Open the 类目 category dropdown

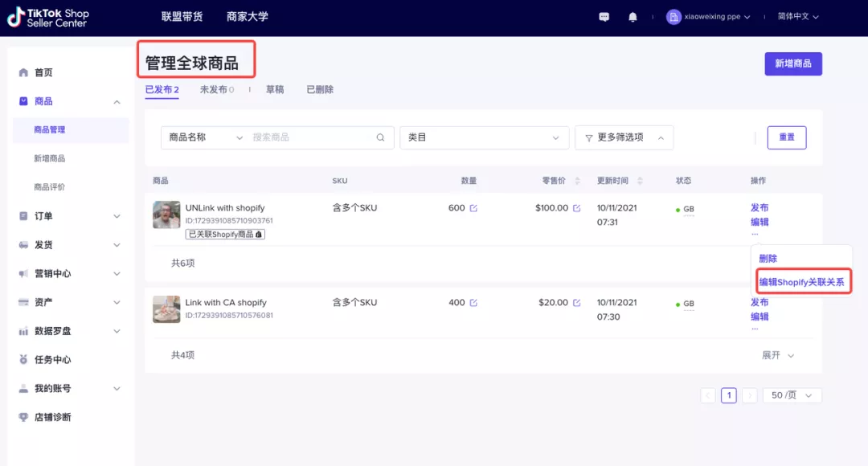point(484,137)
